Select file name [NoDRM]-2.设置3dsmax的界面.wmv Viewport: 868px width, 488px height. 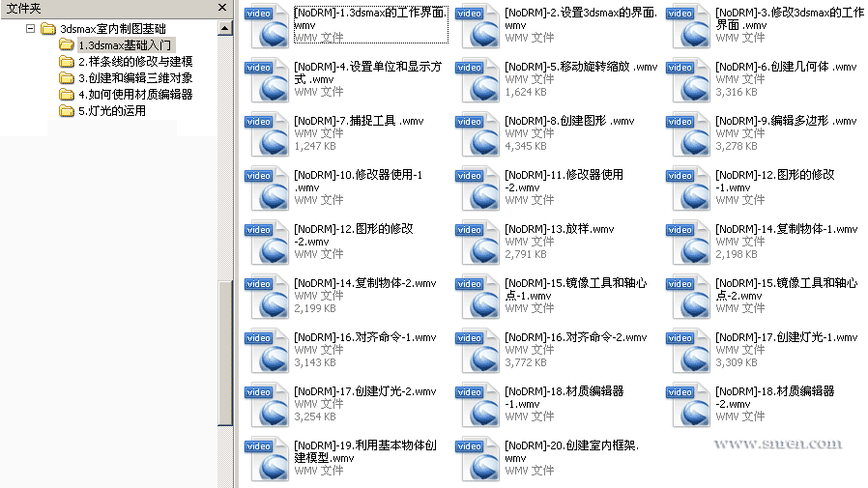[x=581, y=18]
